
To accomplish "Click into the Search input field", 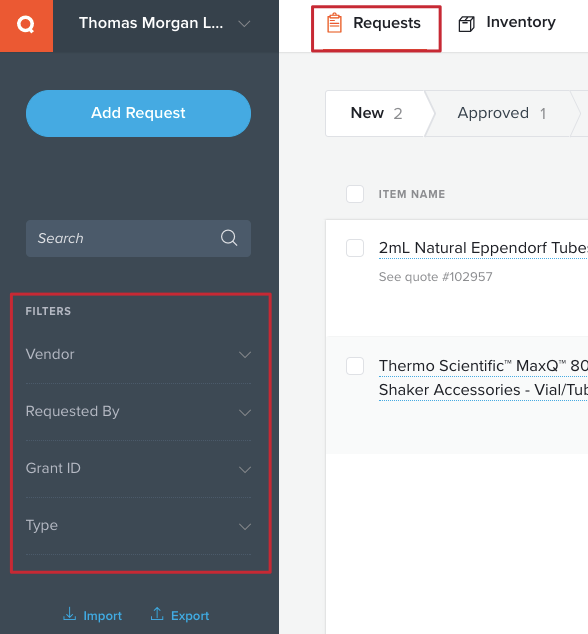I will [138, 238].
